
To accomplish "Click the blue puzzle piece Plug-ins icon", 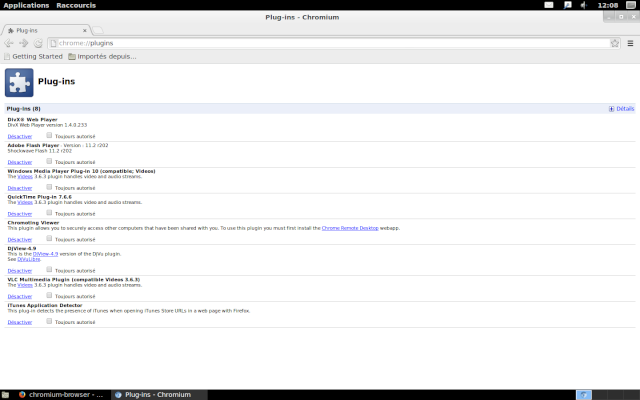I will (x=19, y=82).
